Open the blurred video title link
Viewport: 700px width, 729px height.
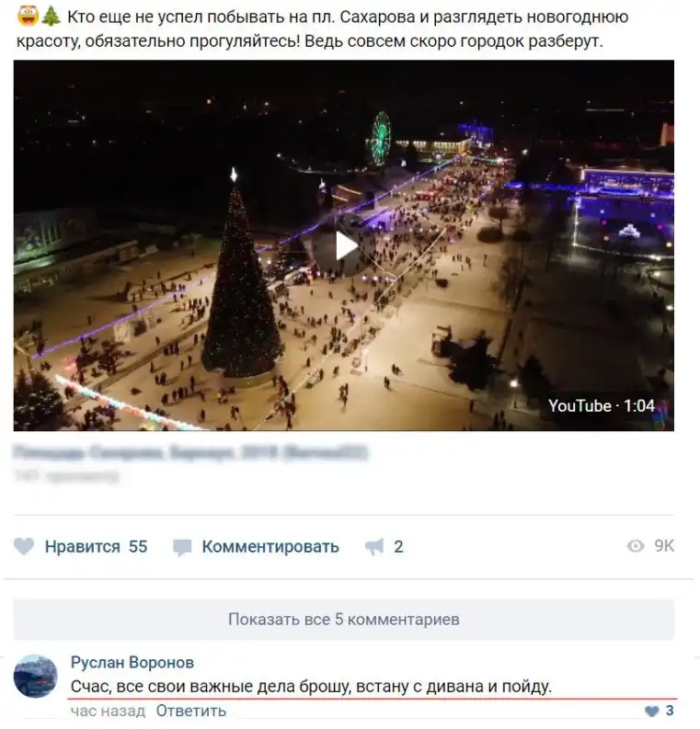(190, 452)
